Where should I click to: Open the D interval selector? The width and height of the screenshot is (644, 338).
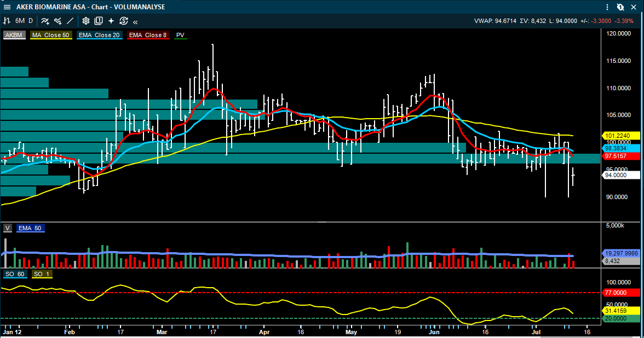click(31, 21)
